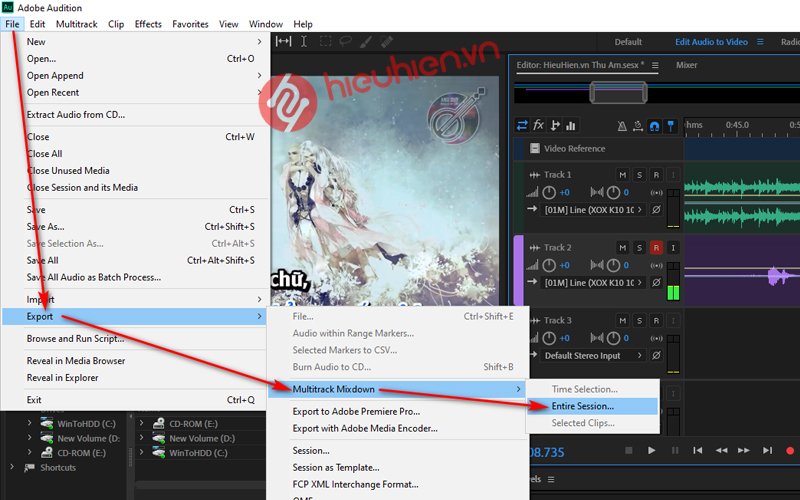Toggle Track 2 Sum to Mono icon
This screenshot has width=800, height=500.
click(x=656, y=266)
